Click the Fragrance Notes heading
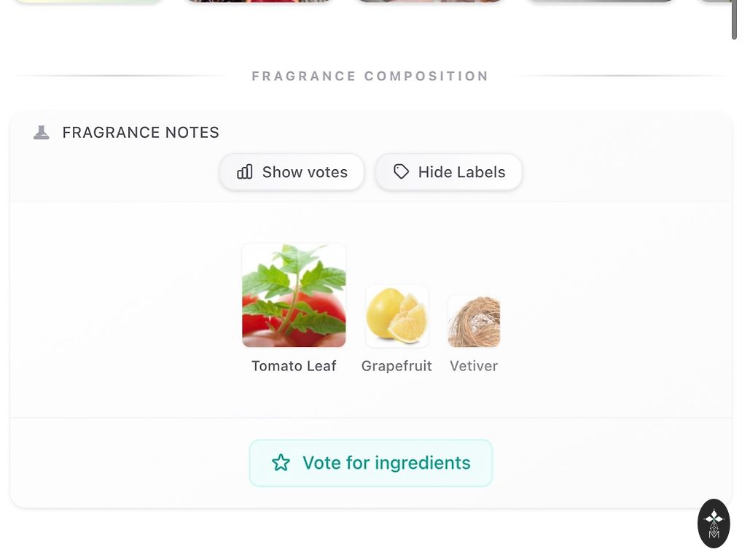Viewport: 742px width, 560px height. click(141, 133)
